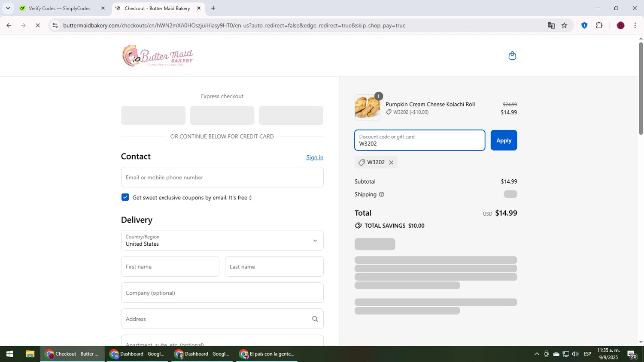Select Checkout - Butter taskbar window

(x=73, y=354)
